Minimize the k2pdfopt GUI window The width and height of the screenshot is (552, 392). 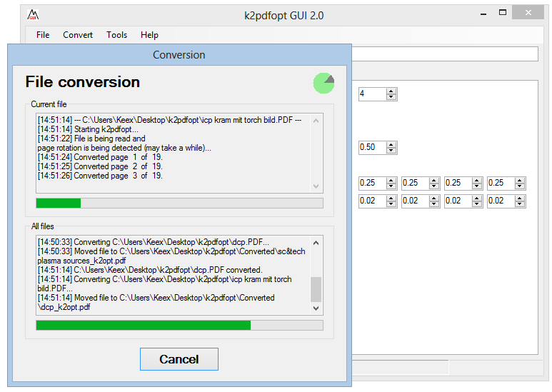pyautogui.click(x=483, y=14)
